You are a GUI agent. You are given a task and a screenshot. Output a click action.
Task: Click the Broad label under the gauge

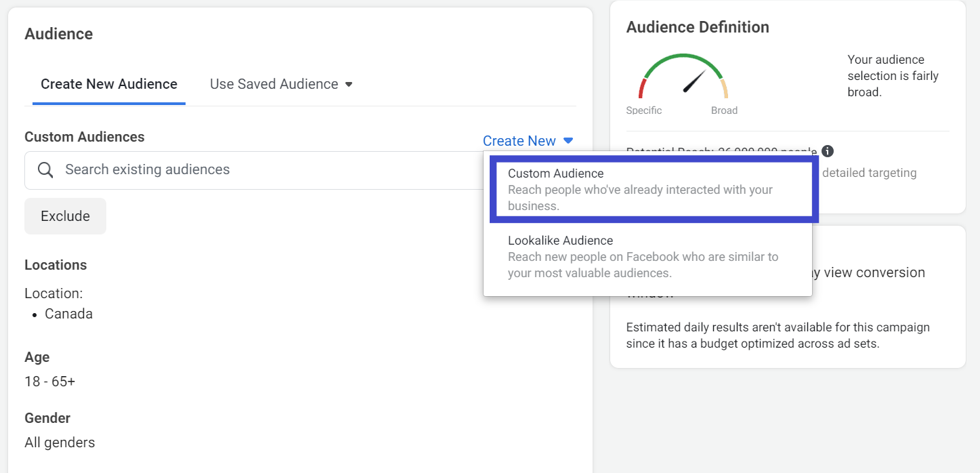(724, 110)
